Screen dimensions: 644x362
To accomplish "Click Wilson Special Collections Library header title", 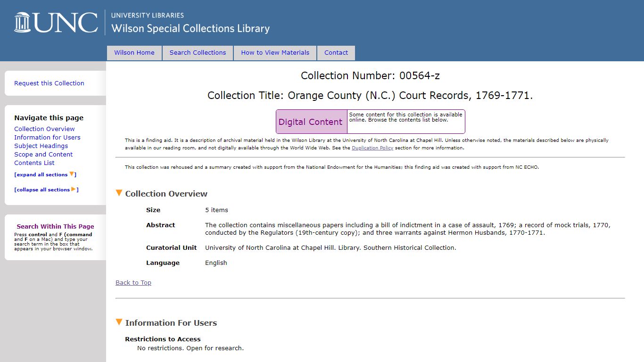I will coord(190,28).
